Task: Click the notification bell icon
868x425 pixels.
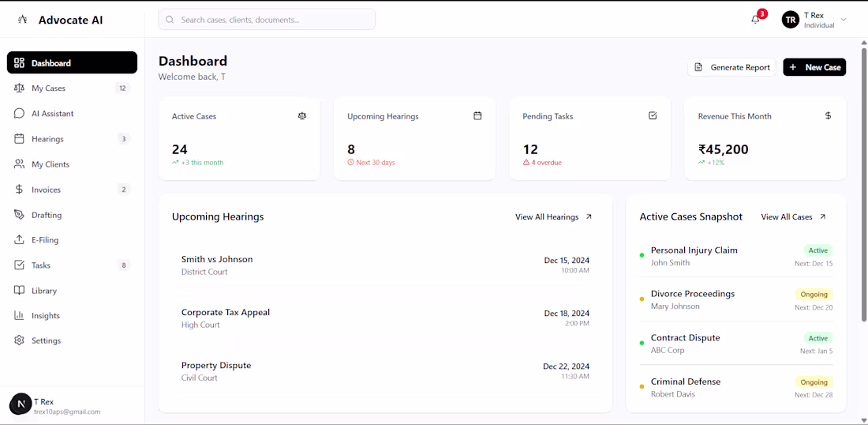Action: tap(755, 20)
